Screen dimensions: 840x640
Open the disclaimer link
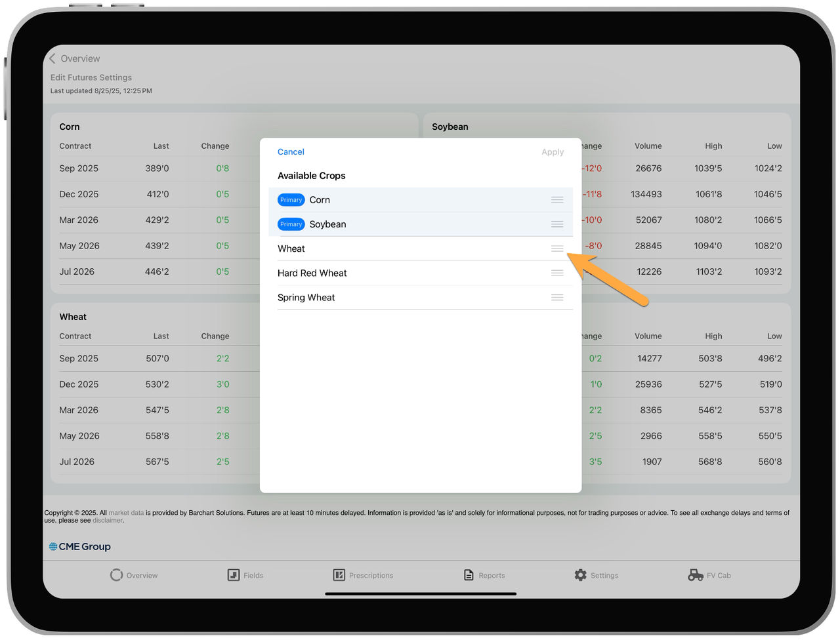(108, 521)
